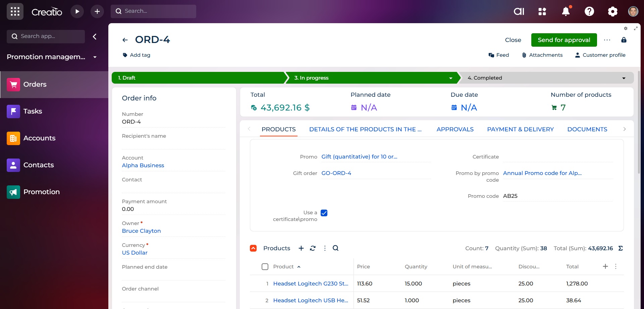Open the notifications bell

point(566,11)
